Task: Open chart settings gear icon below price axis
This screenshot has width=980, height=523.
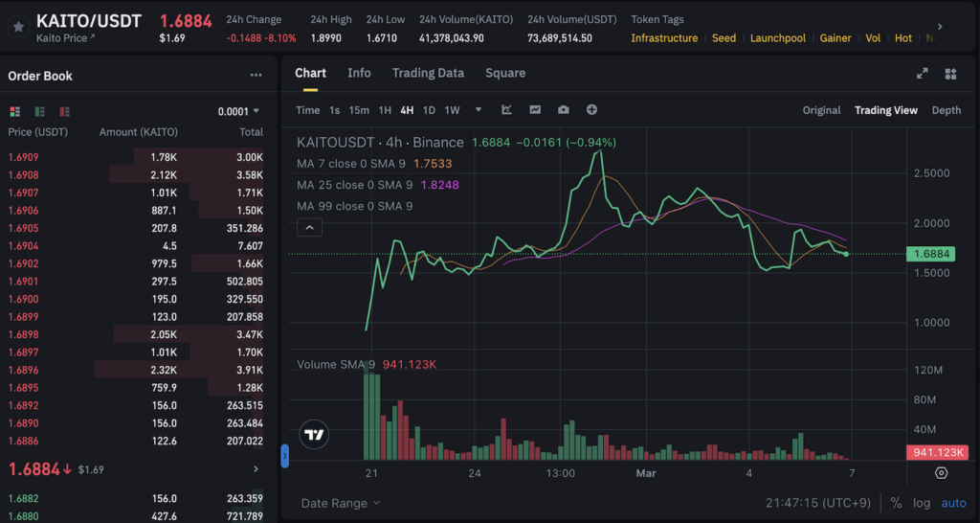Action: [942, 472]
